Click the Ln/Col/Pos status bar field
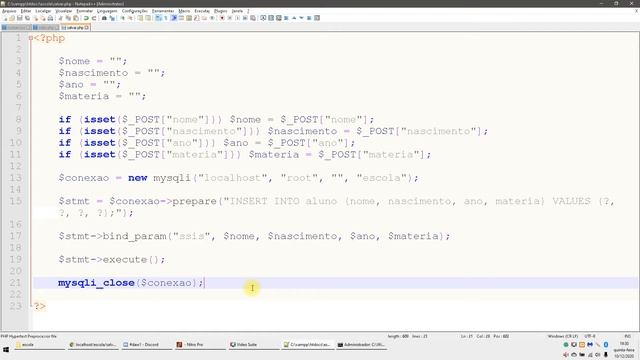Screen dimensions: 640x360 (485, 336)
